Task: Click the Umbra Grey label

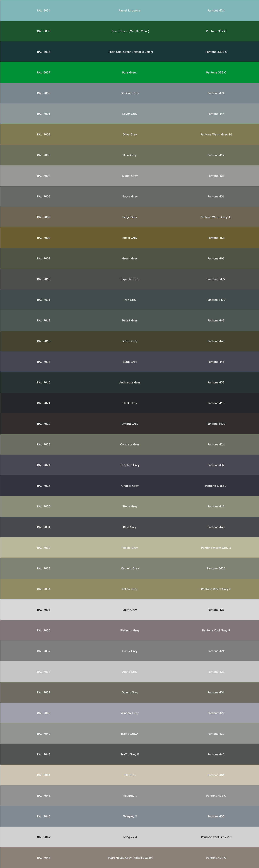Action: (130, 424)
